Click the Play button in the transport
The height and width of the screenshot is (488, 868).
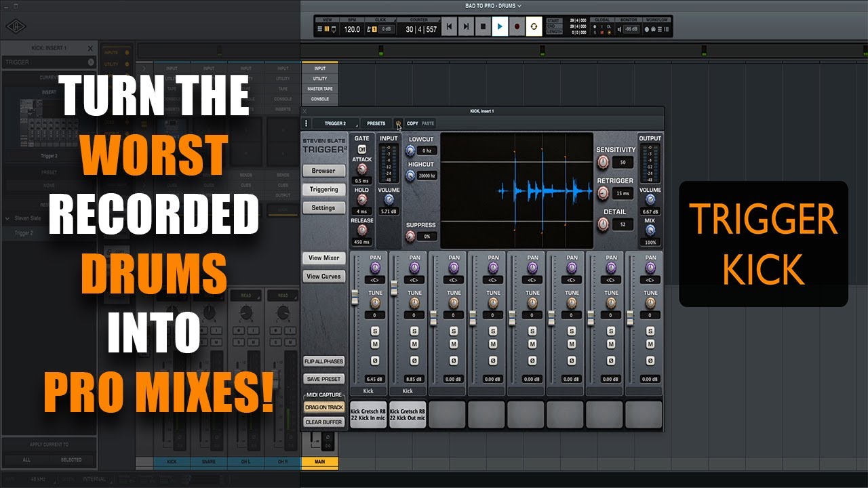500,27
